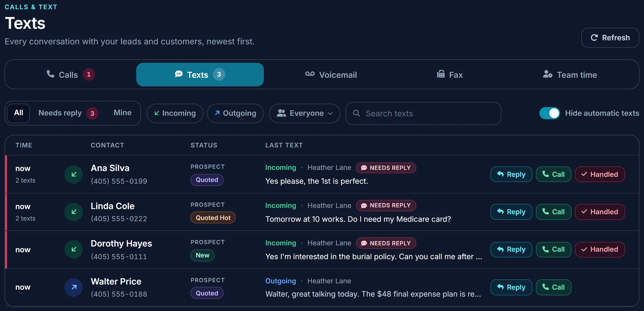
Task: Select the Mine filter
Action: click(x=123, y=113)
